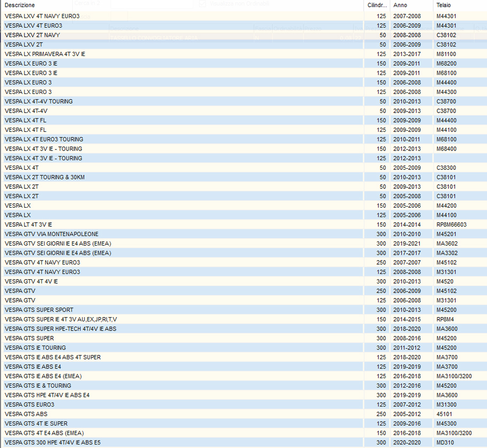Select VESPA GTS IE & TOURING
This screenshot has width=487, height=448.
coord(243,386)
